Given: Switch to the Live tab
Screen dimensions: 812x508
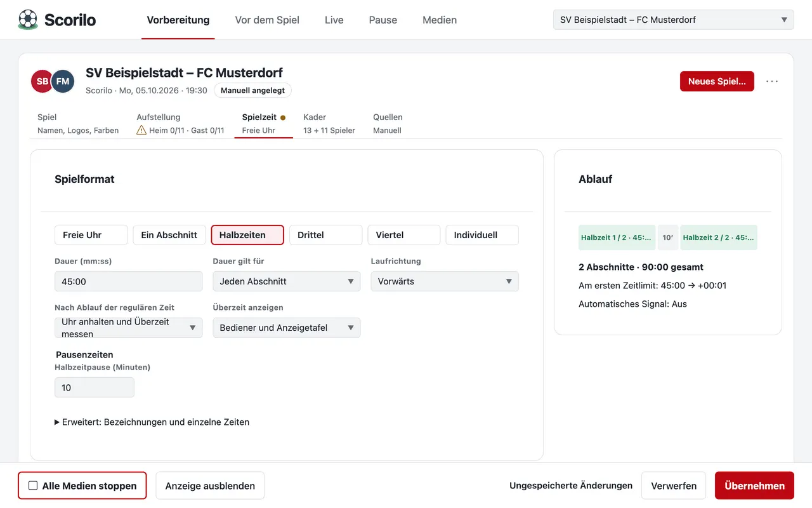Looking at the screenshot, I should coord(334,20).
